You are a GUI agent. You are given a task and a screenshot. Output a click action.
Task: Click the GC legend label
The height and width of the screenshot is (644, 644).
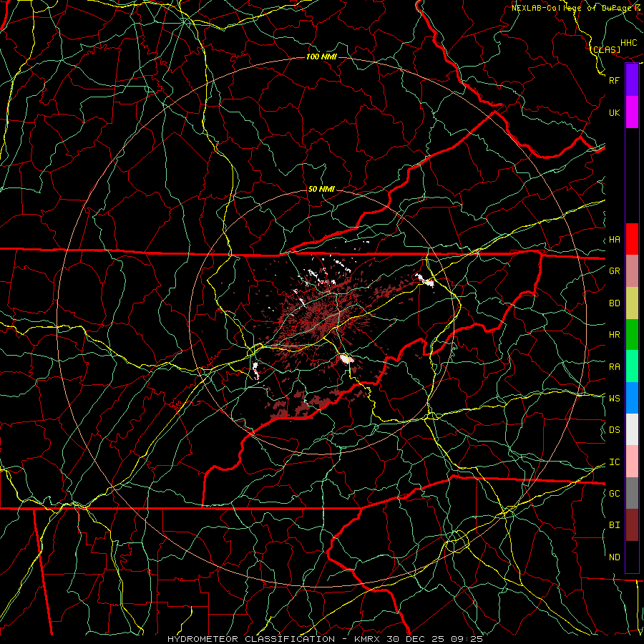pyautogui.click(x=615, y=494)
